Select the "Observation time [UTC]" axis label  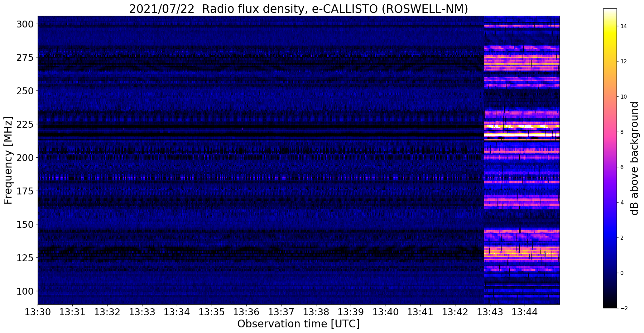(298, 324)
